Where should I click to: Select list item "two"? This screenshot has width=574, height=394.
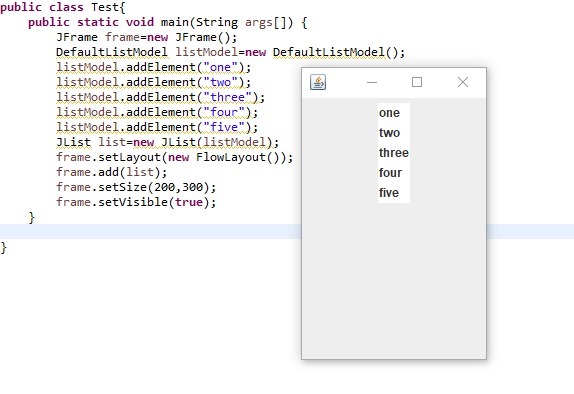click(394, 133)
